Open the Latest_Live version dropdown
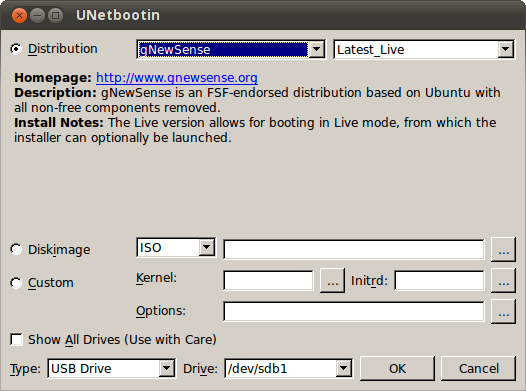 point(424,50)
